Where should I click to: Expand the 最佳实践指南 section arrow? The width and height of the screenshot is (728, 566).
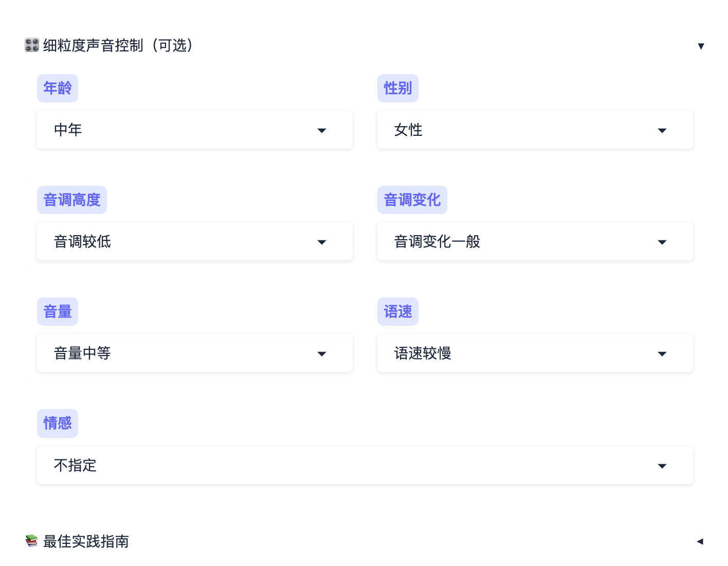click(x=700, y=541)
